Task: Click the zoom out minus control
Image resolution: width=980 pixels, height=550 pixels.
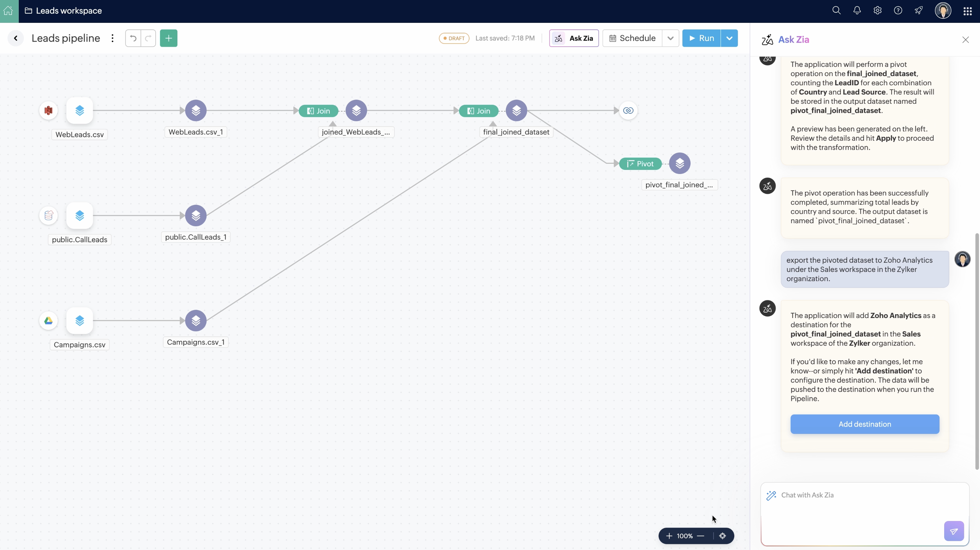Action: pyautogui.click(x=701, y=536)
